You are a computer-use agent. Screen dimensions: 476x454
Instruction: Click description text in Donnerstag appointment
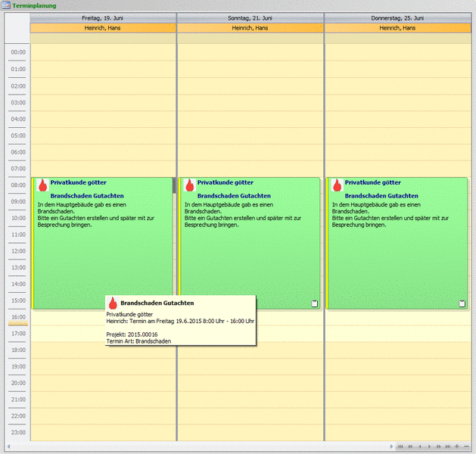(390, 215)
